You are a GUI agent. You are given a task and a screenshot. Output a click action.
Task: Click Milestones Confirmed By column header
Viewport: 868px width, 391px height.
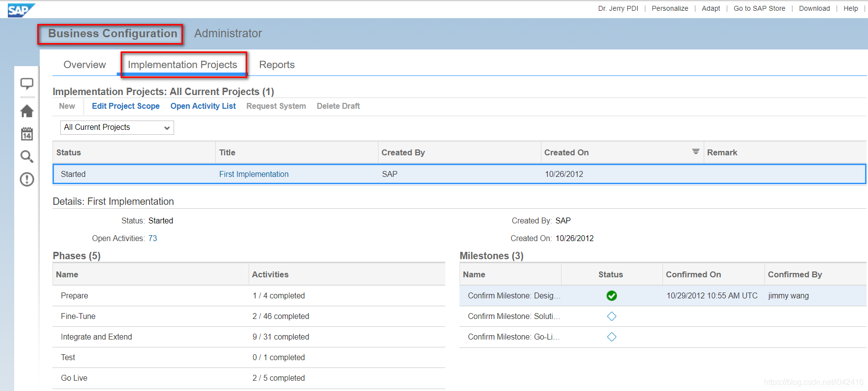[816, 274]
